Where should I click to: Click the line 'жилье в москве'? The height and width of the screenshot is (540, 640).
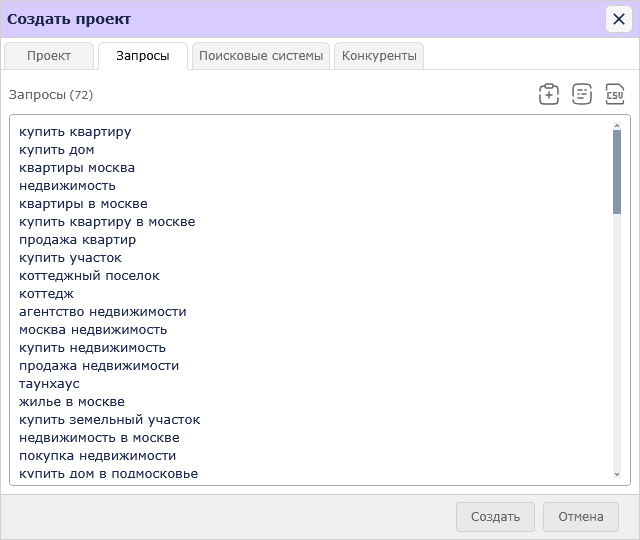click(72, 401)
